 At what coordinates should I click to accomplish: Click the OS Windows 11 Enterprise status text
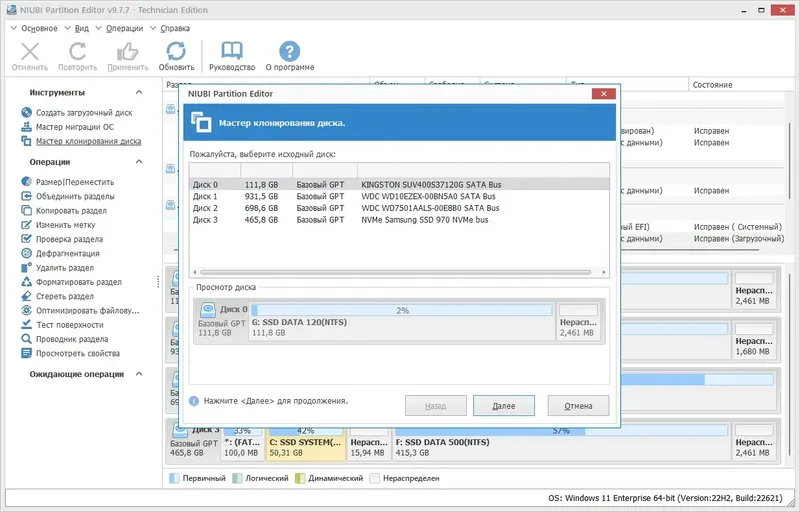coord(665,498)
